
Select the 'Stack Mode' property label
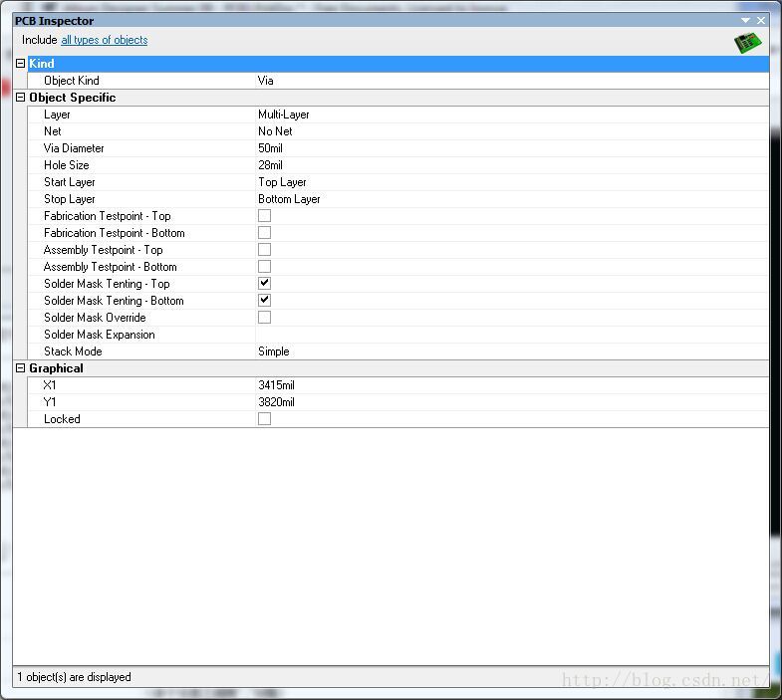click(x=73, y=351)
